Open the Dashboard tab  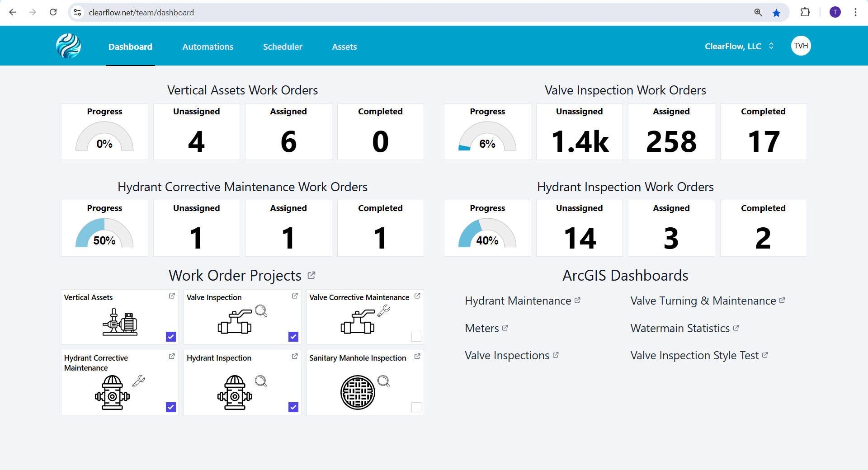tap(130, 47)
